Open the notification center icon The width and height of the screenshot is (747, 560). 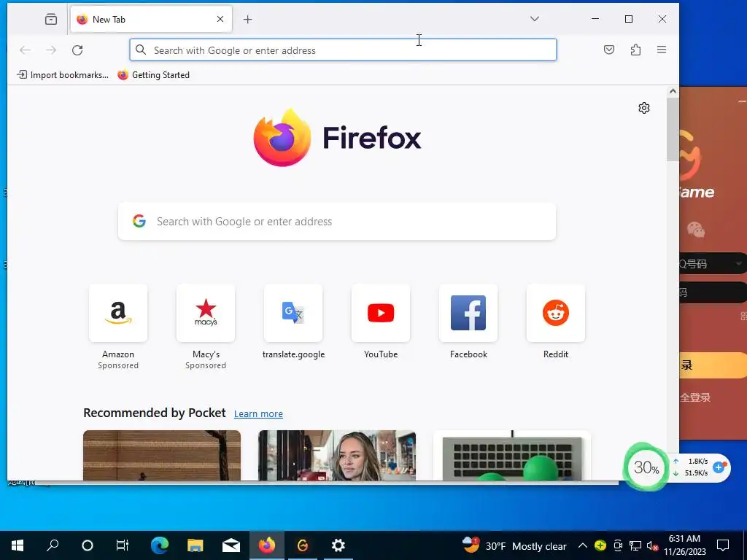tap(723, 545)
